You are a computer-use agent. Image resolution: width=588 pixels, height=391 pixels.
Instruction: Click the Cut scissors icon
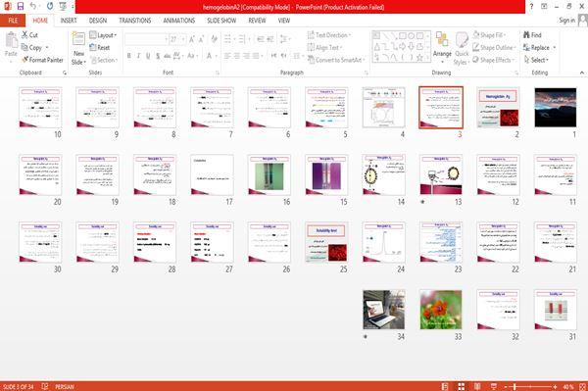[x=24, y=35]
